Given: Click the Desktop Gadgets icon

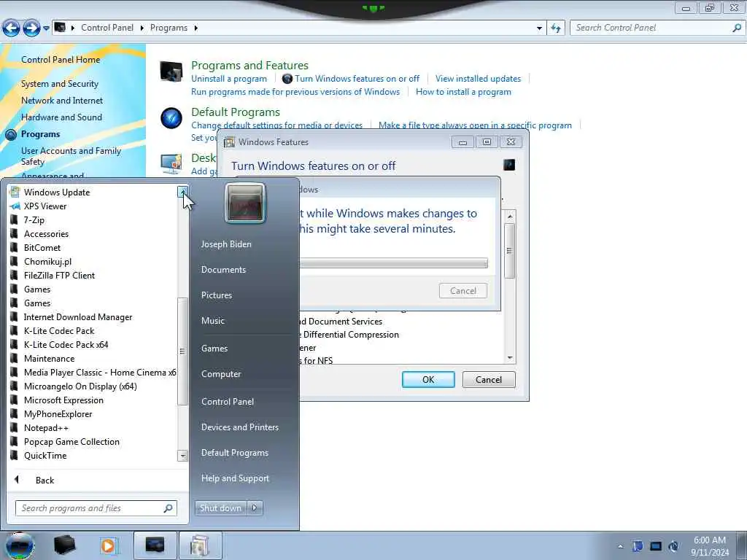Looking at the screenshot, I should click(171, 164).
